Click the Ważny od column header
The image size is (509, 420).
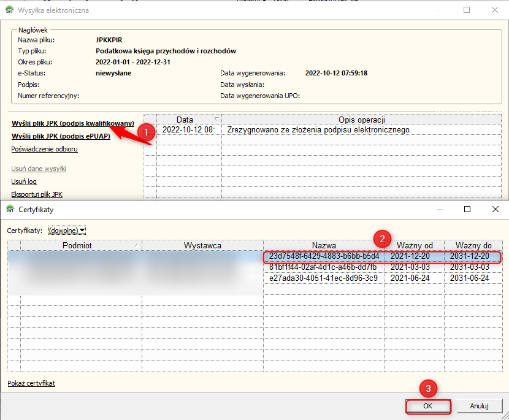click(415, 245)
